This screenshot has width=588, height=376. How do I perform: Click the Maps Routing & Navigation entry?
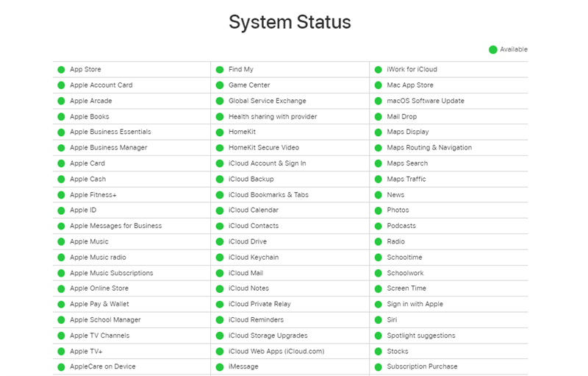(429, 148)
